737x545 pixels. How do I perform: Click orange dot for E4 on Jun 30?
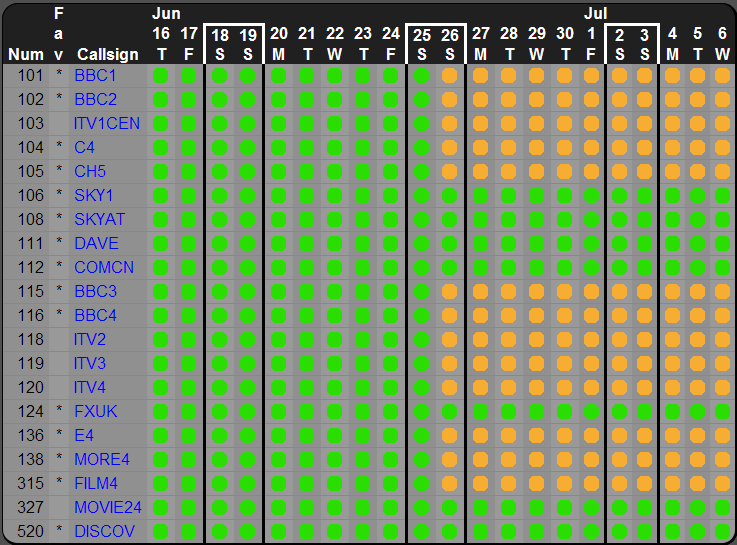click(565, 436)
